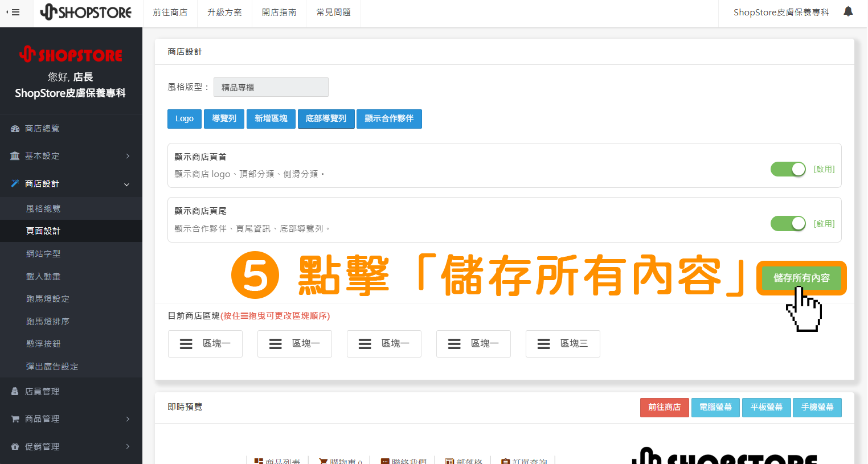Click the 區塊三 tile drag-handle icon
The image size is (868, 464).
pos(544,344)
